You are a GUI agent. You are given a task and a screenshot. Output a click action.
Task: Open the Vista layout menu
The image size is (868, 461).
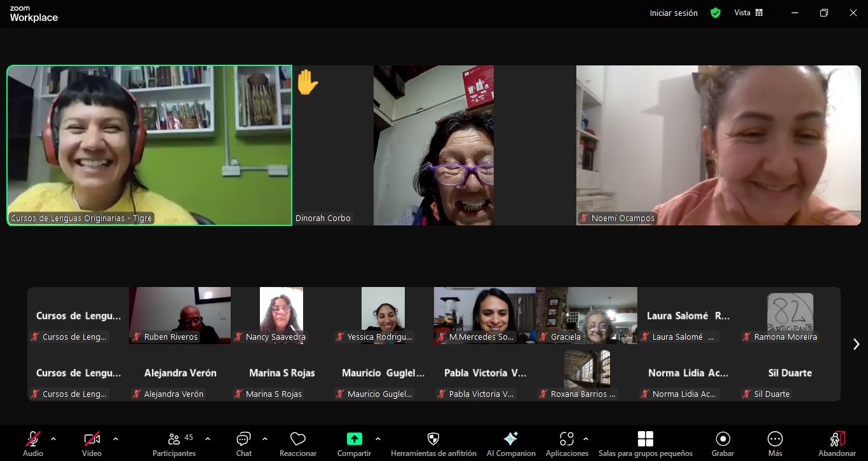749,13
